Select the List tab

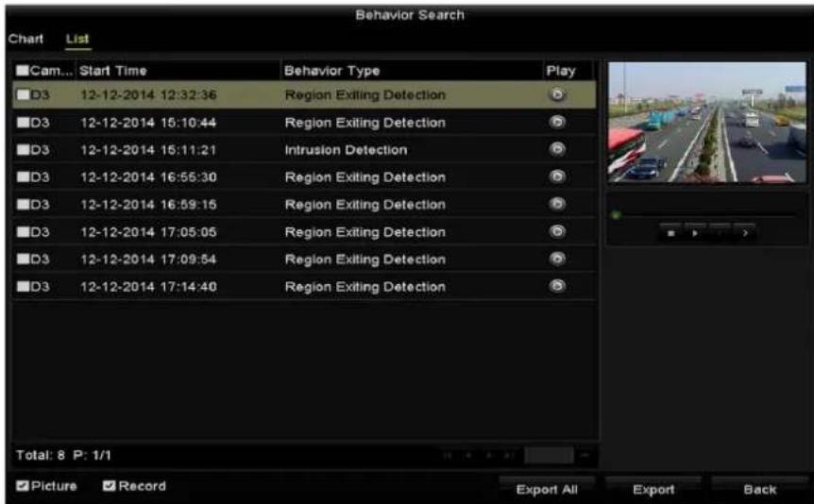point(77,39)
